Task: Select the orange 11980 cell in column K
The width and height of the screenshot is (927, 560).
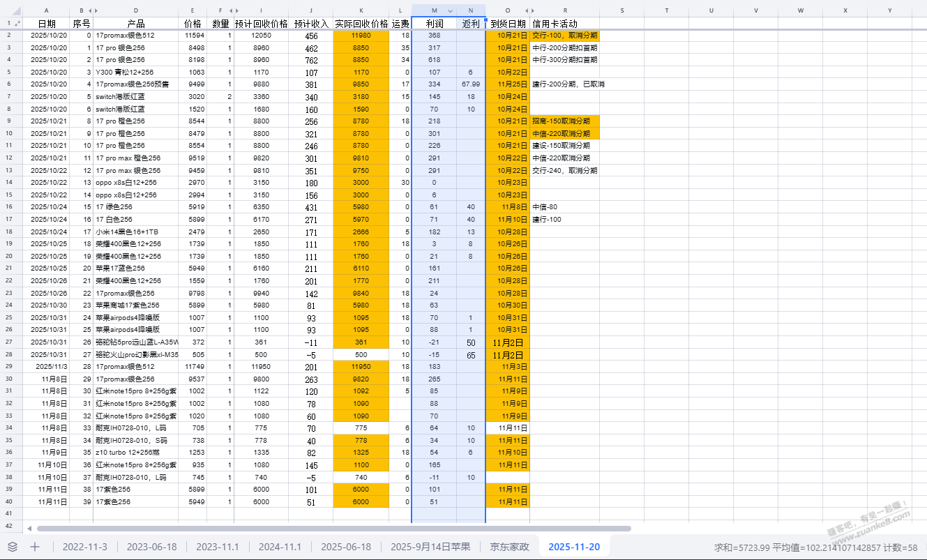Action: tap(361, 36)
